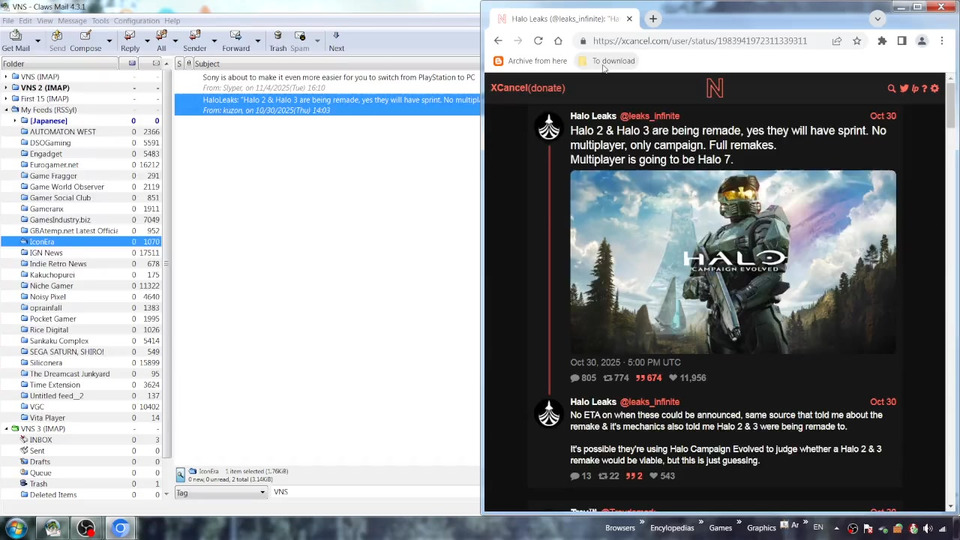The width and height of the screenshot is (960, 540).
Task: Sort messages by Subject column header
Action: [336, 64]
